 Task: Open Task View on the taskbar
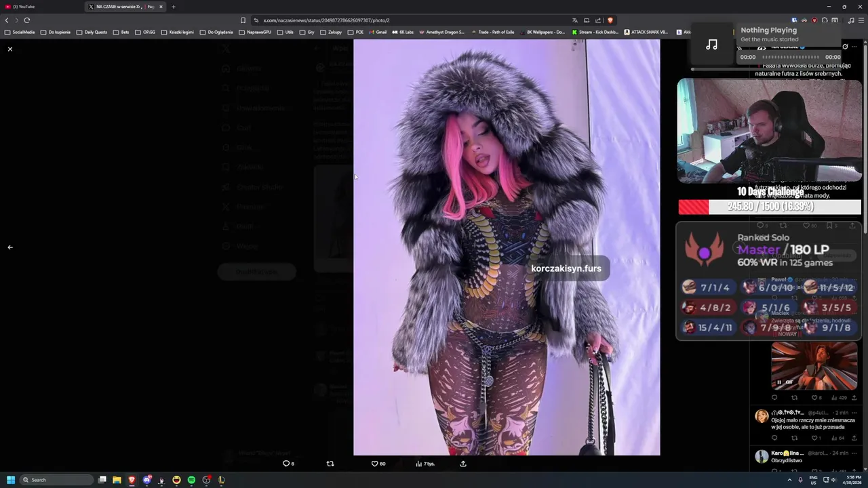[102, 480]
